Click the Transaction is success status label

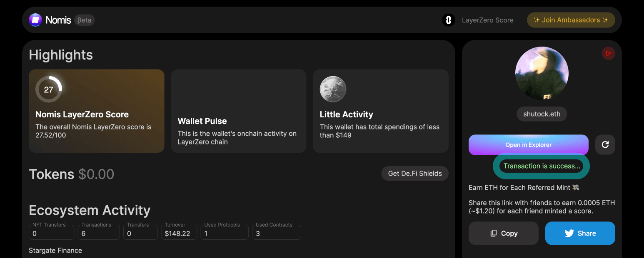[x=542, y=166]
